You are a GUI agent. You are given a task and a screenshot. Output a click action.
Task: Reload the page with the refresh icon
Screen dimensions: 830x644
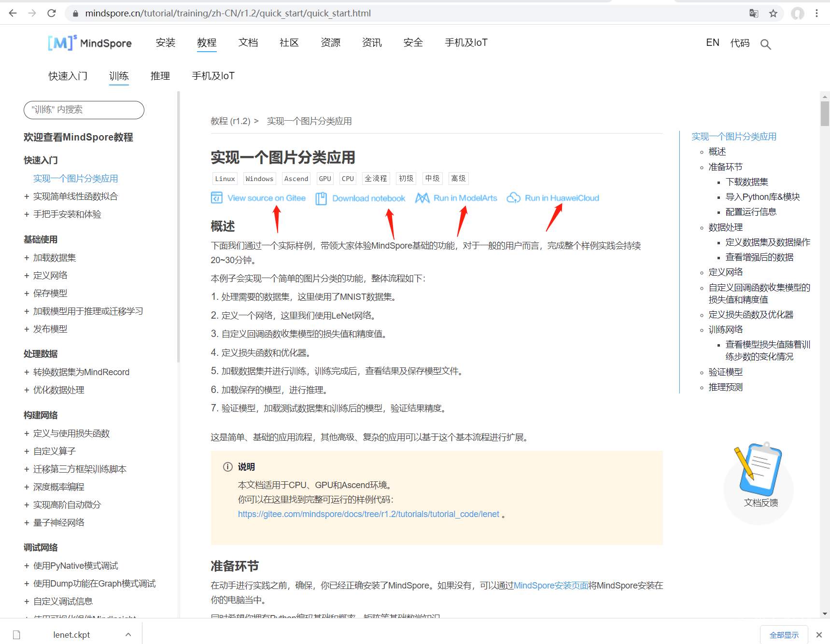[x=52, y=13]
